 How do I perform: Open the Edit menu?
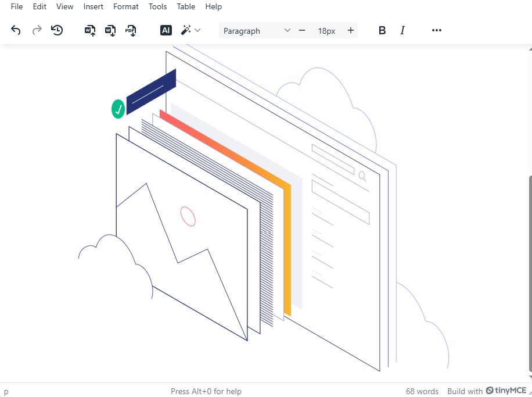39,6
